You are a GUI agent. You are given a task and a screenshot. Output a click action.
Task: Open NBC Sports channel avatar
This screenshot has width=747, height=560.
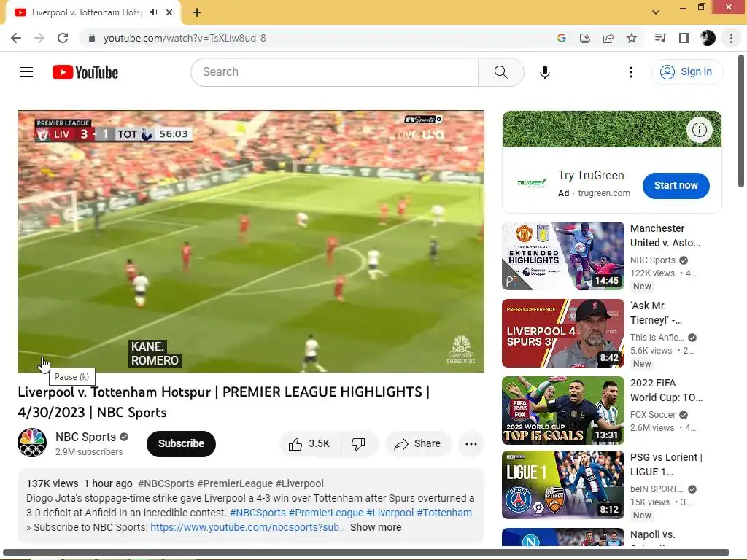coord(32,443)
